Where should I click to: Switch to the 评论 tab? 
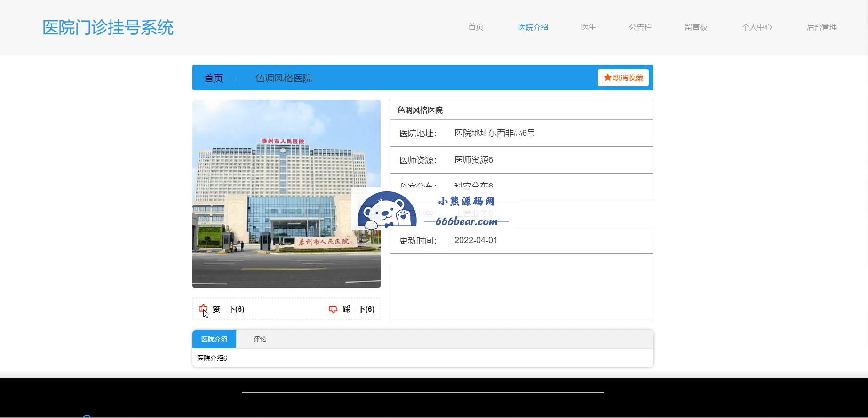pos(260,339)
